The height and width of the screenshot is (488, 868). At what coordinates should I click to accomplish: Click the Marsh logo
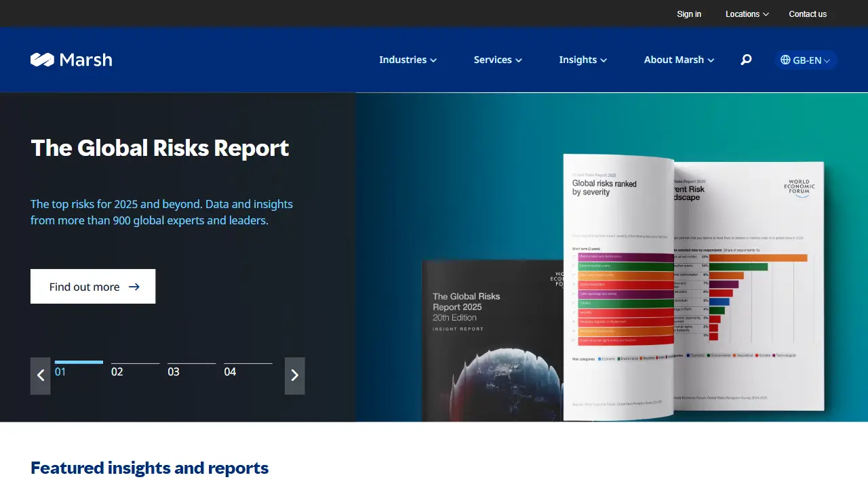[x=71, y=60]
